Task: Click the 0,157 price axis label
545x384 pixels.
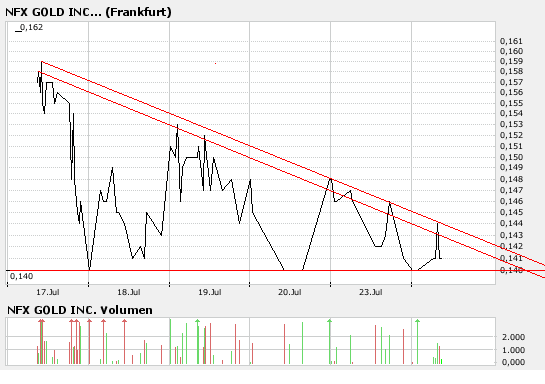Action: 511,82
